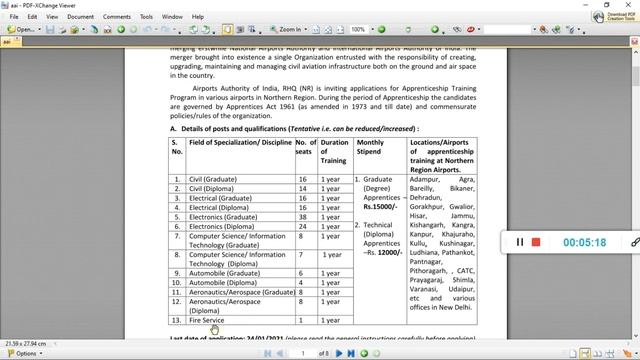Click the Rotate counter-clockwise icon

193,29
